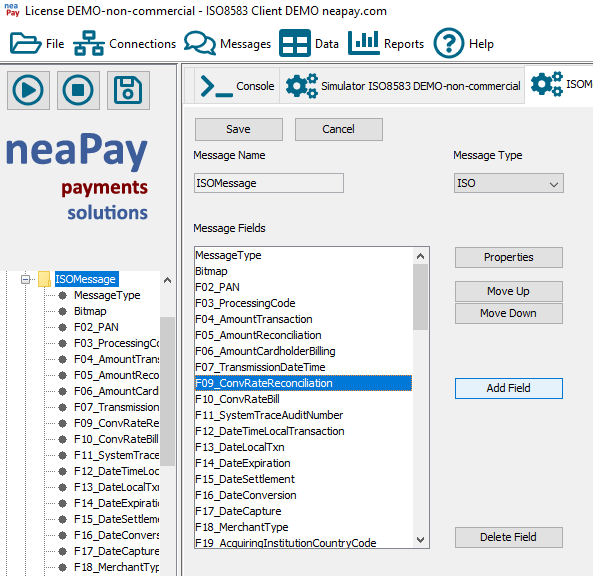
Task: Select F17_DateCapture in the tree
Action: click(116, 551)
